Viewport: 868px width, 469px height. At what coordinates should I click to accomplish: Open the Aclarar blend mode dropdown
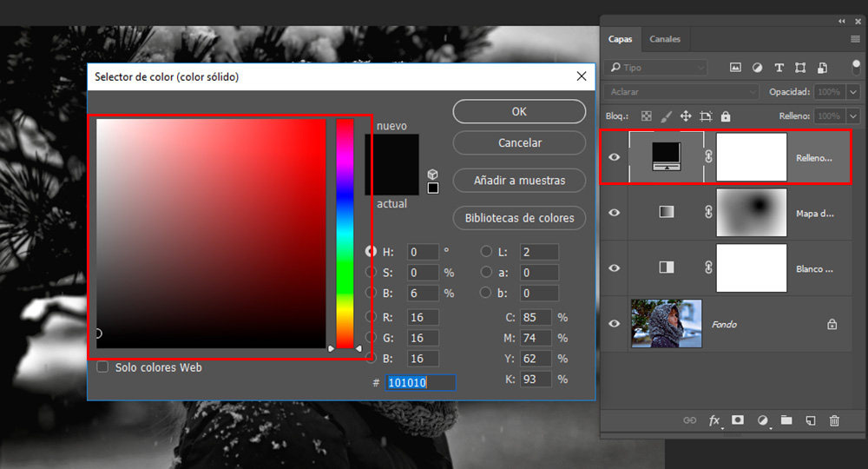[681, 92]
